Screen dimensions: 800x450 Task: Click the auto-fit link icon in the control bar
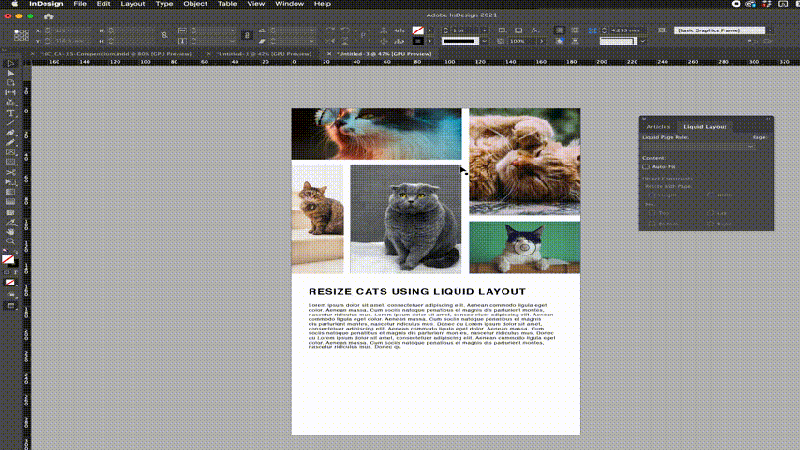[x=247, y=35]
